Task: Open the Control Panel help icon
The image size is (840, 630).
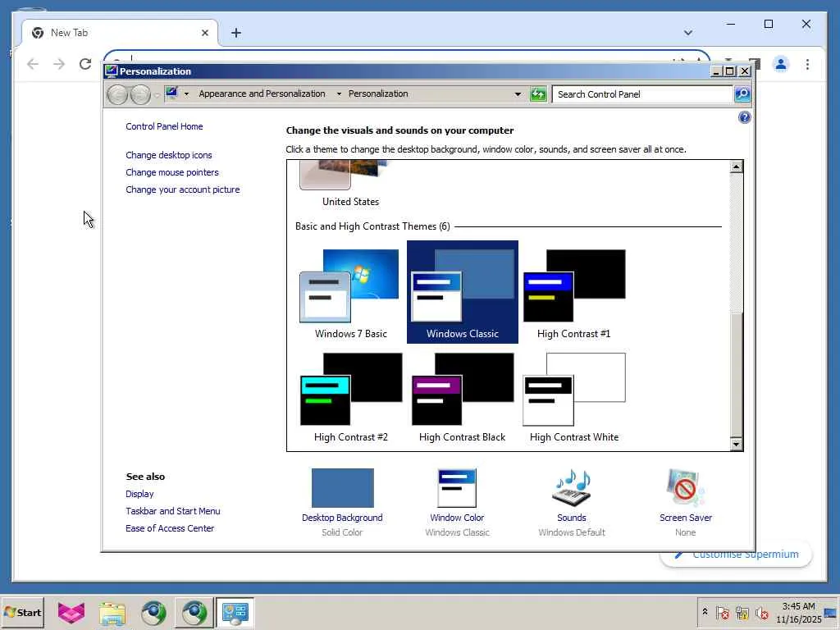Action: tap(744, 117)
